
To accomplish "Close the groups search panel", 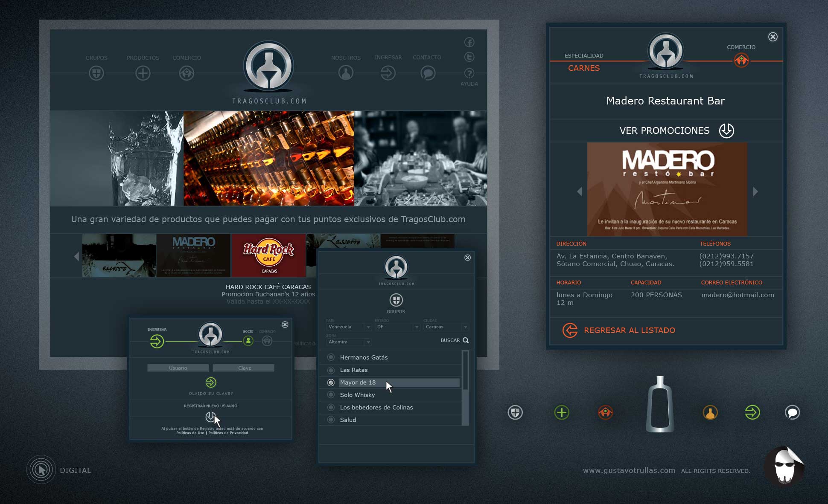I will click(x=468, y=258).
